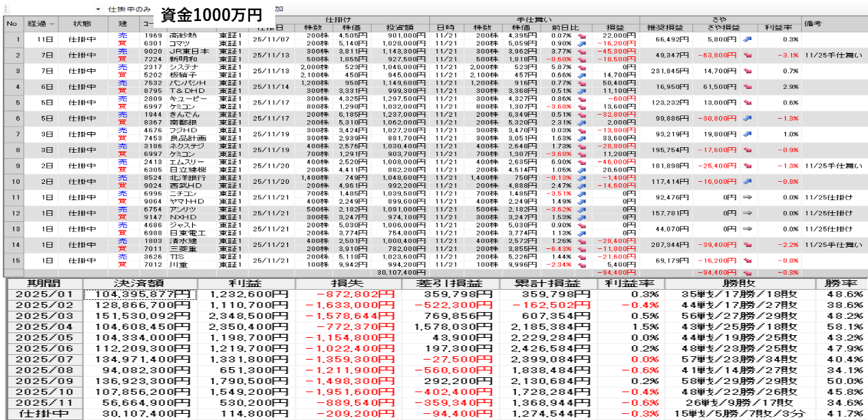Click blue up arrow next to -30,800円
This screenshot has height=420, width=868.
pyautogui.click(x=748, y=118)
